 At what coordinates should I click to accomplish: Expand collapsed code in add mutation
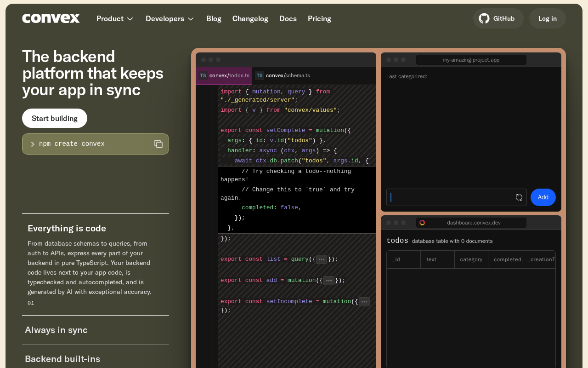click(x=329, y=281)
